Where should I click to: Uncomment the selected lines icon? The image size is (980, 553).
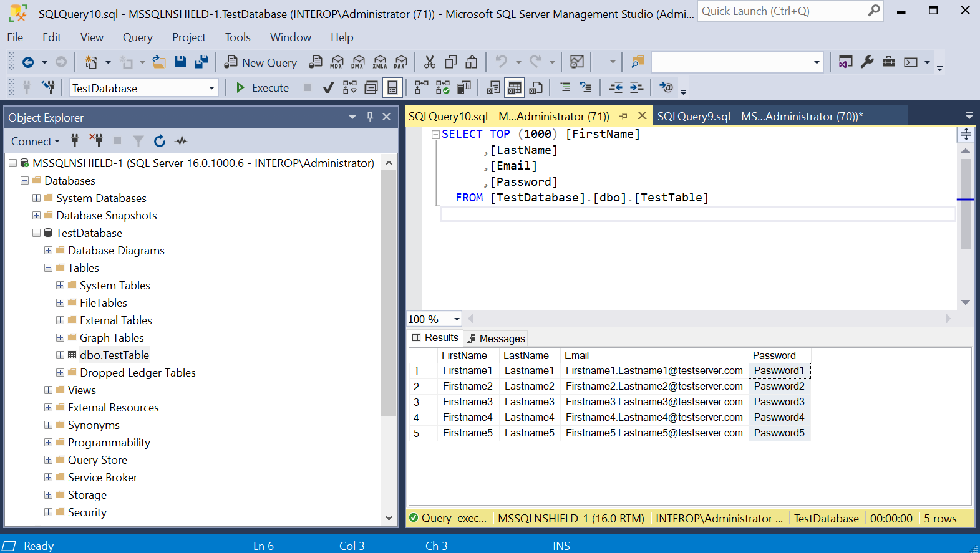[x=586, y=88]
